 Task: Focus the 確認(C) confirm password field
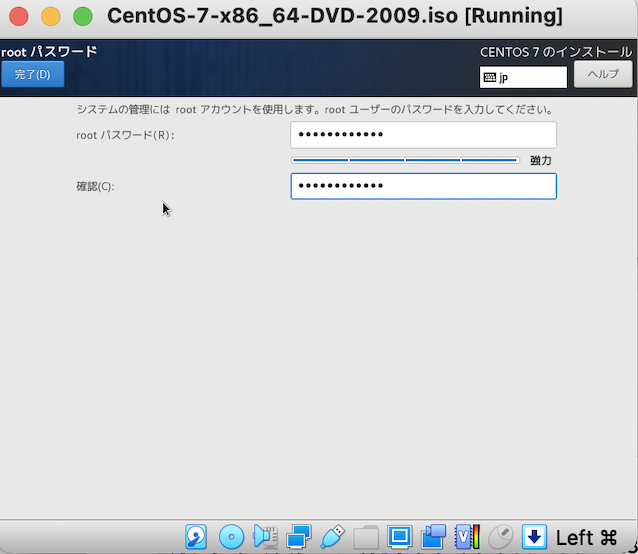423,186
